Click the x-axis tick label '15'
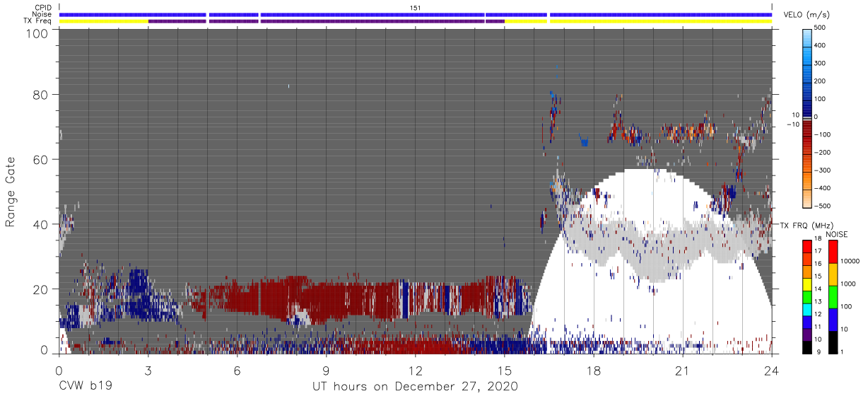This screenshot has width=868, height=401. tap(504, 371)
